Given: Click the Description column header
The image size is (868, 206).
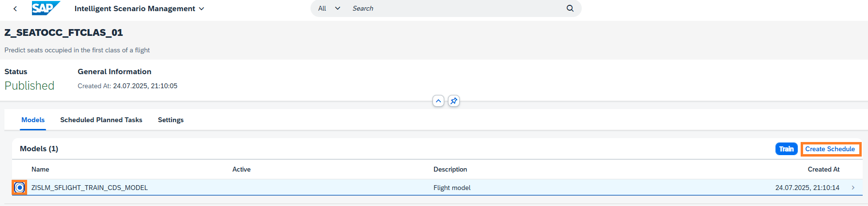Looking at the screenshot, I should click(450, 169).
